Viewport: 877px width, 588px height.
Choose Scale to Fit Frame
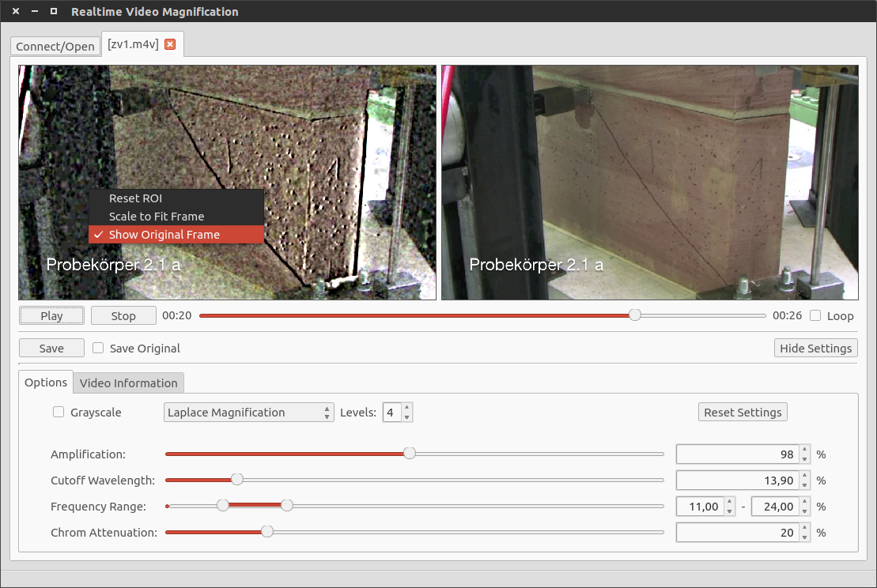pos(176,217)
